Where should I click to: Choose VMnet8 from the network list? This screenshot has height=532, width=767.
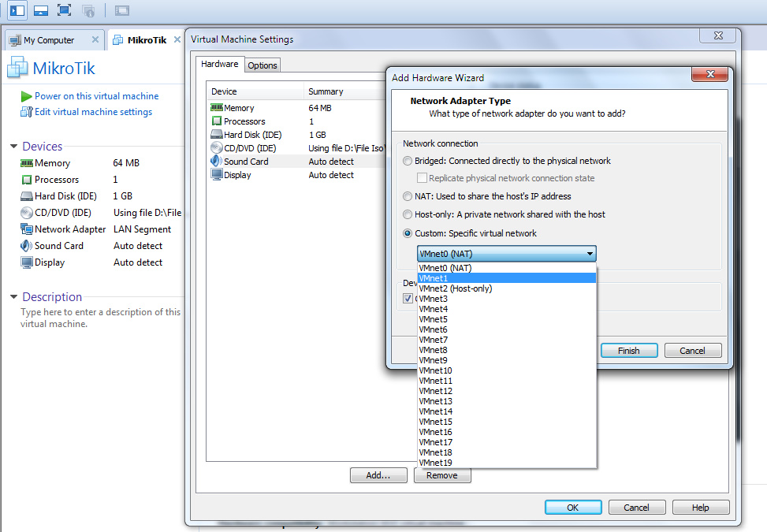coord(434,349)
